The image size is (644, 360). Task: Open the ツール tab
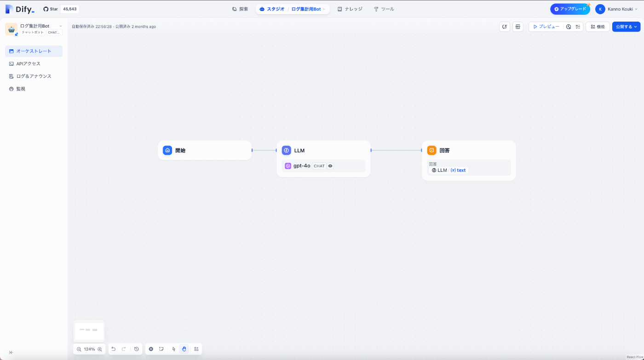(384, 9)
